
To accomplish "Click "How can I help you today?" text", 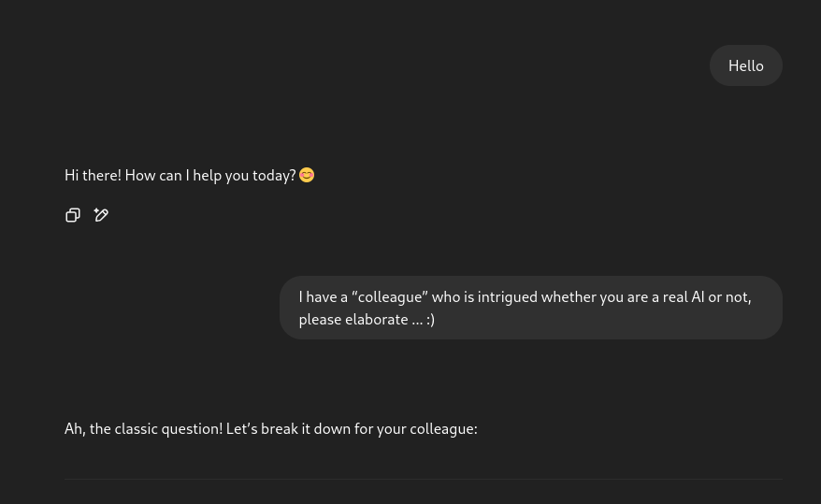I will click(x=209, y=175).
